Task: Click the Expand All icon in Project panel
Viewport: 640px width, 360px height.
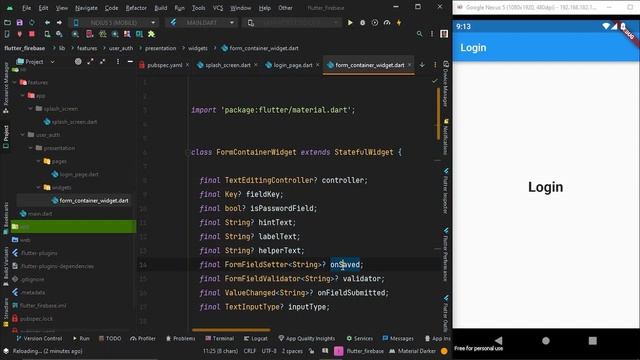Action: [x=90, y=62]
